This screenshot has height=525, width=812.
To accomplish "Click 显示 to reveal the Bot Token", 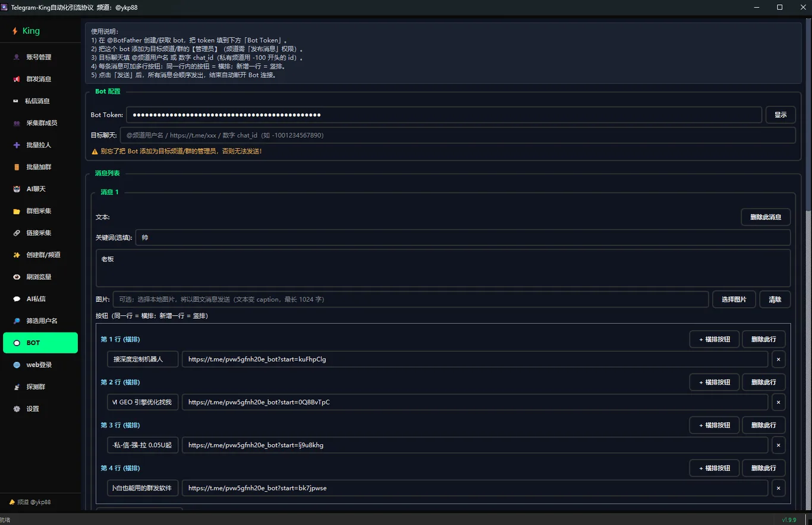I will 780,115.
